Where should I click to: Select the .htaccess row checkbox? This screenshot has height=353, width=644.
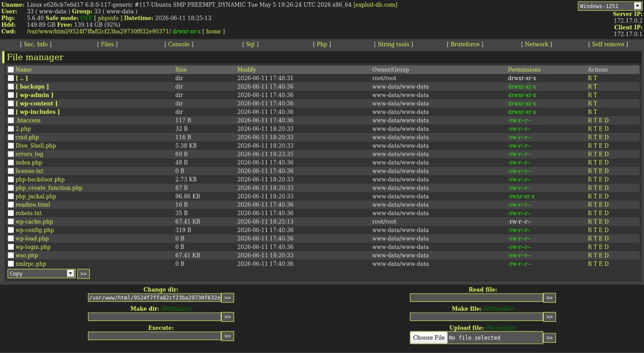[11, 120]
